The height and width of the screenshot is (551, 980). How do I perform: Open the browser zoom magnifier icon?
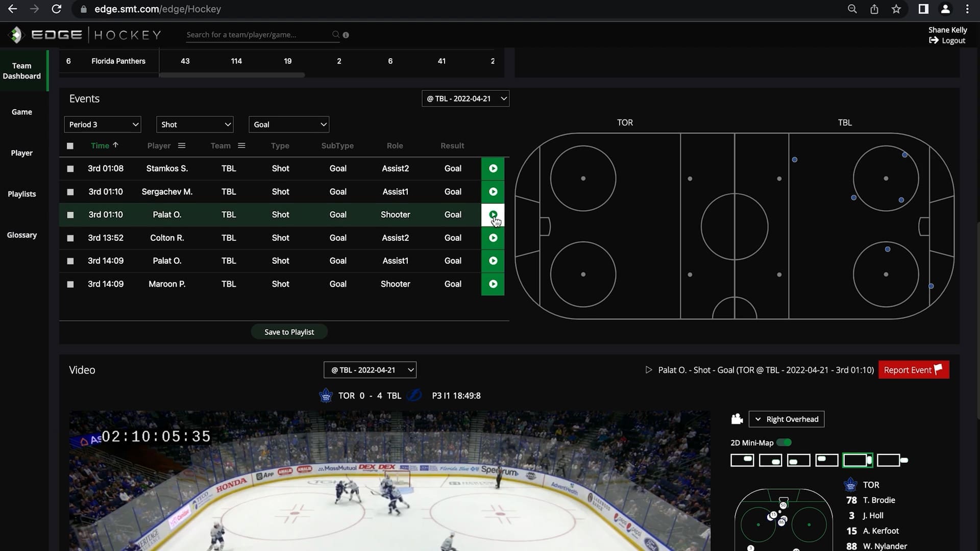coord(852,9)
